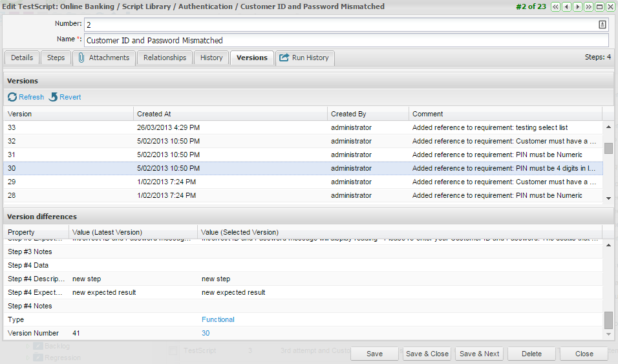This screenshot has width=618, height=364.
Task: Click the icon inside the Number field
Action: coord(602,25)
